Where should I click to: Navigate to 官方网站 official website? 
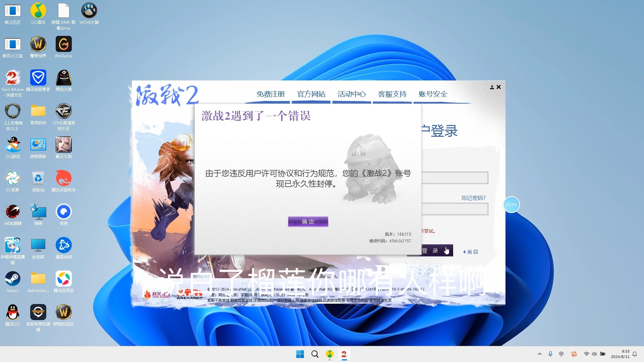click(x=311, y=94)
